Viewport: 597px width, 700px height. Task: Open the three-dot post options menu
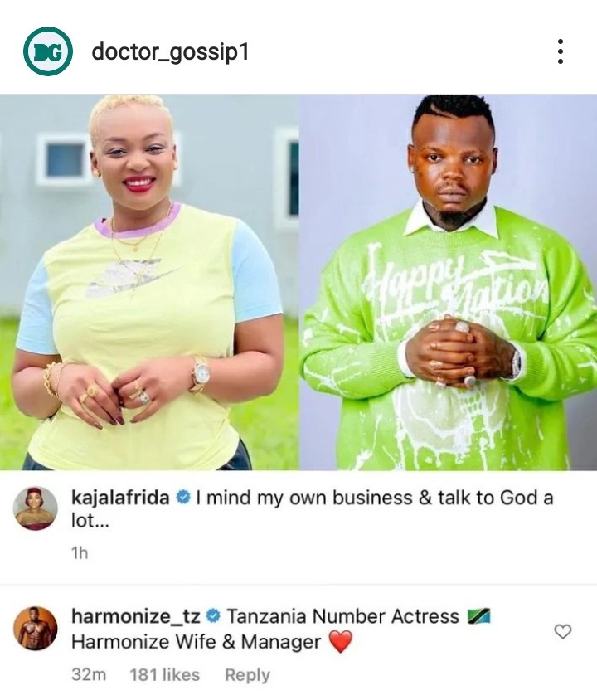[561, 51]
